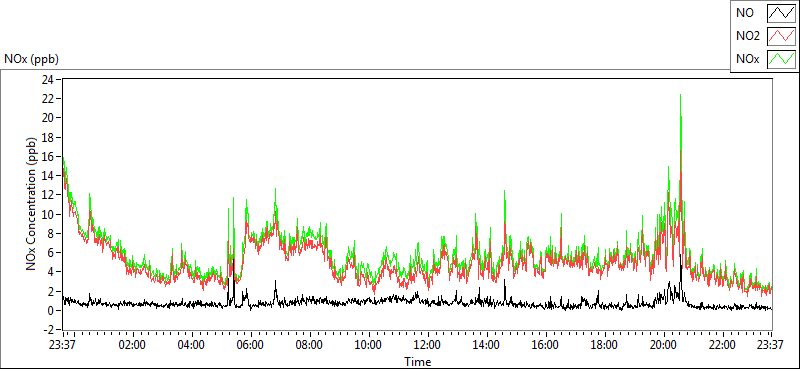Click the NOx Concentration (ppb) axis label

(32, 203)
